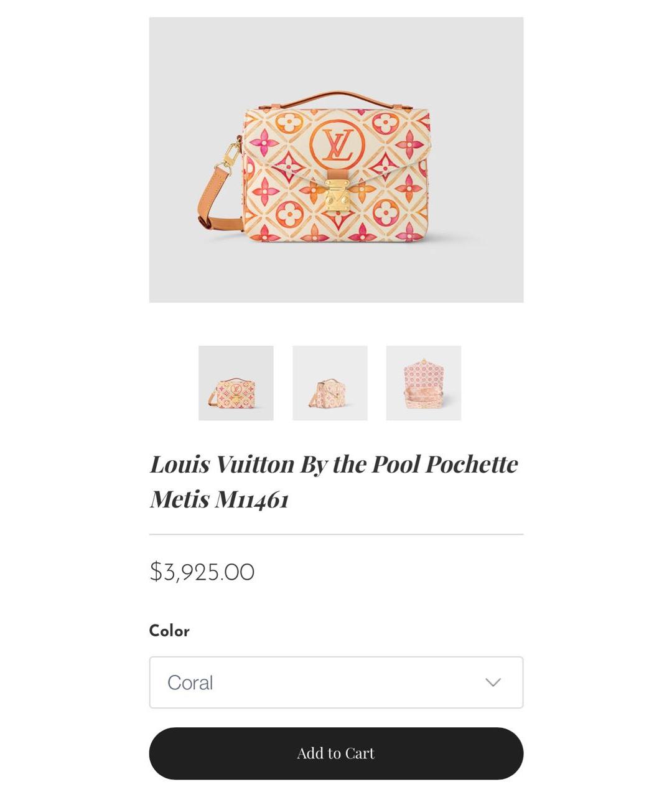Open the interior-view bag thumbnail
672x797 pixels.
pyautogui.click(x=423, y=383)
